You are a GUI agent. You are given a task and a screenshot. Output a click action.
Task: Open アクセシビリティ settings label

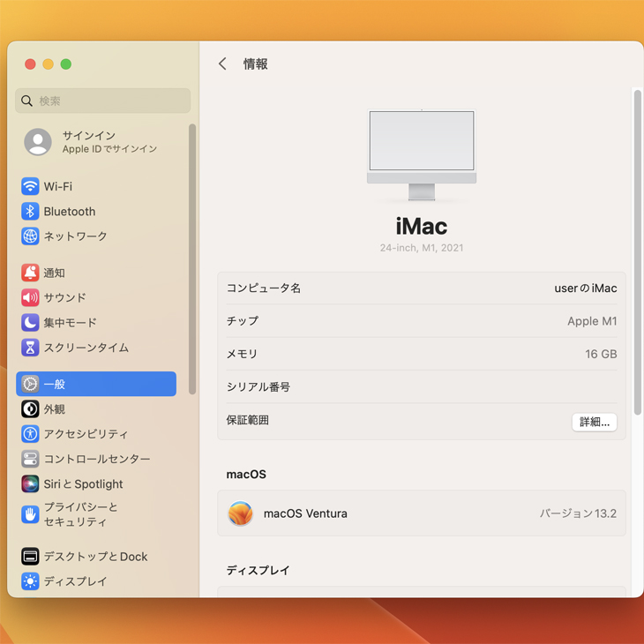pos(86,434)
